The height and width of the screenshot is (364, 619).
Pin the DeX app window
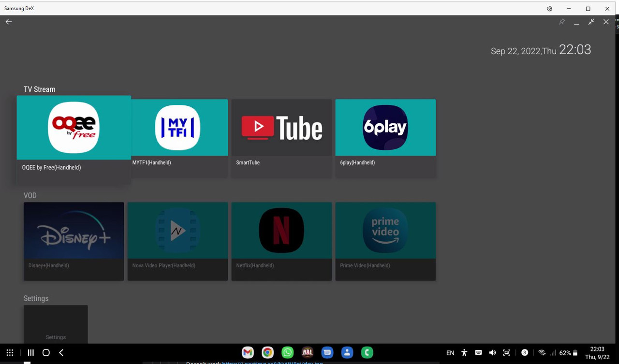coord(562,22)
